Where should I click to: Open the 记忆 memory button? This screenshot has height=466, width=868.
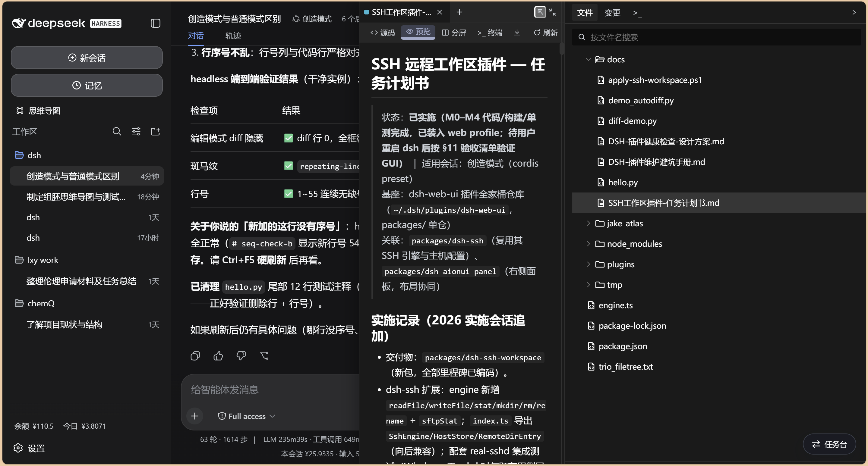tap(87, 86)
